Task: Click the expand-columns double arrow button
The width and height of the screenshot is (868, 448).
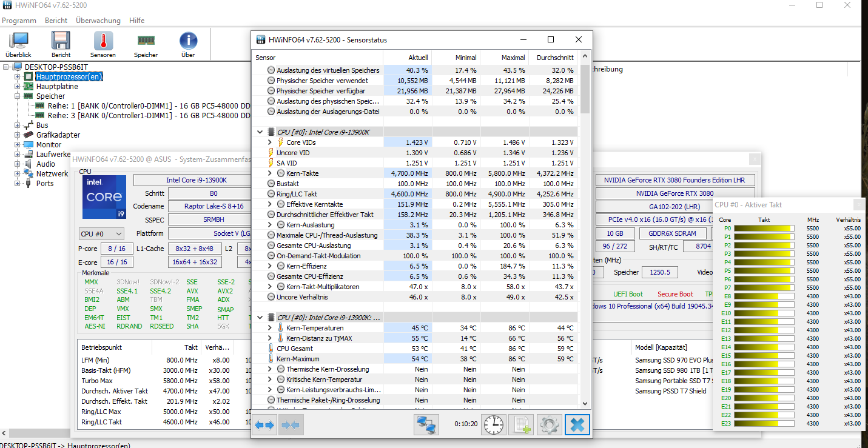Action: click(x=264, y=425)
